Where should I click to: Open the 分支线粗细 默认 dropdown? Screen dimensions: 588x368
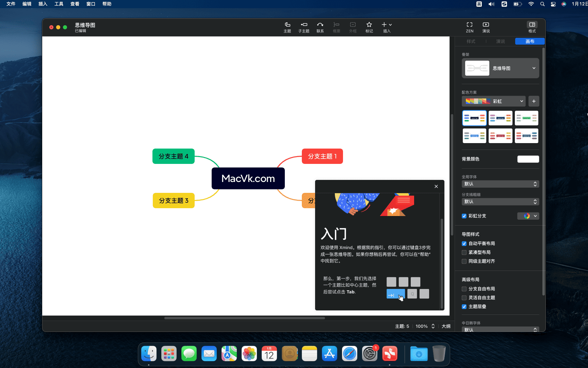[501, 202]
